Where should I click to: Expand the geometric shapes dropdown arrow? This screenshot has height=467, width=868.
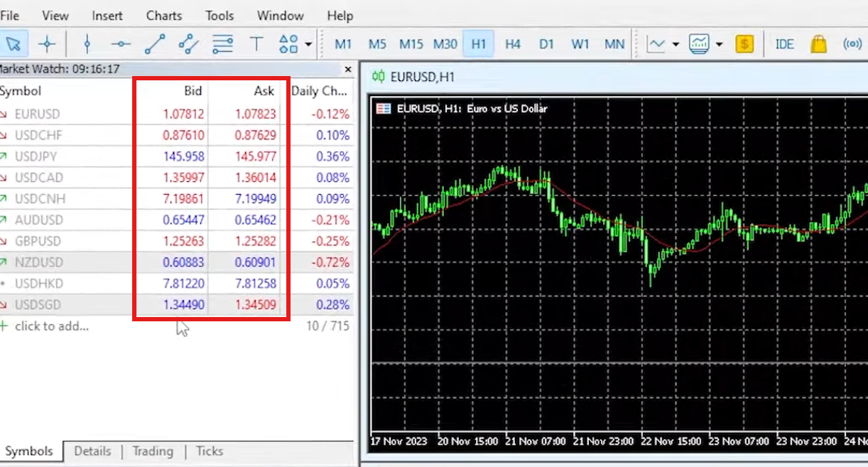pyautogui.click(x=307, y=43)
